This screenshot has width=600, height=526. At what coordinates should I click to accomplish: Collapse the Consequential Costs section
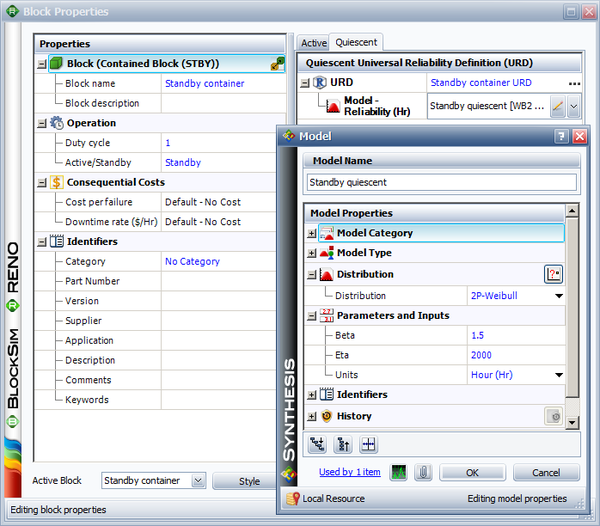coord(41,182)
